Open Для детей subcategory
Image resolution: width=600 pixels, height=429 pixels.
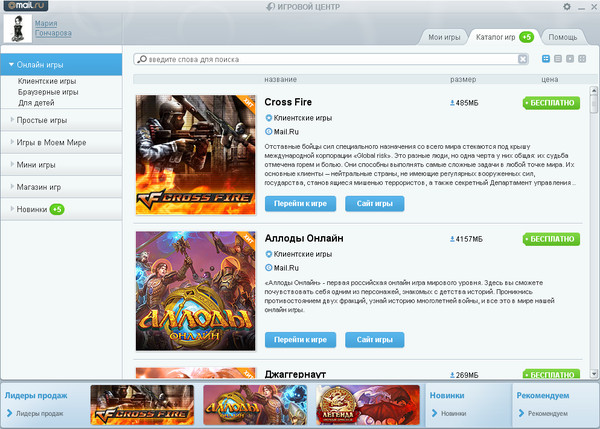pyautogui.click(x=36, y=103)
